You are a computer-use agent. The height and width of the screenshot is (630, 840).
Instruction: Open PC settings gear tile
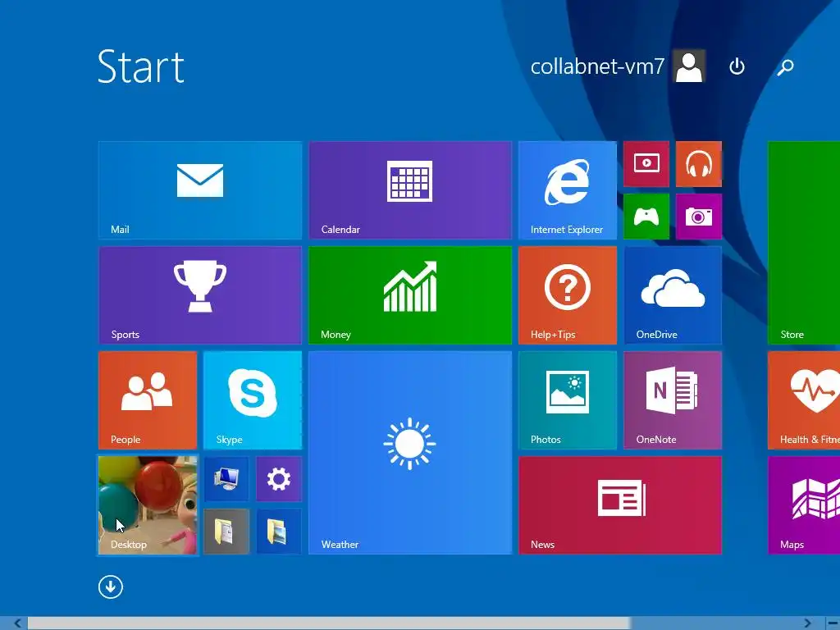tap(279, 479)
